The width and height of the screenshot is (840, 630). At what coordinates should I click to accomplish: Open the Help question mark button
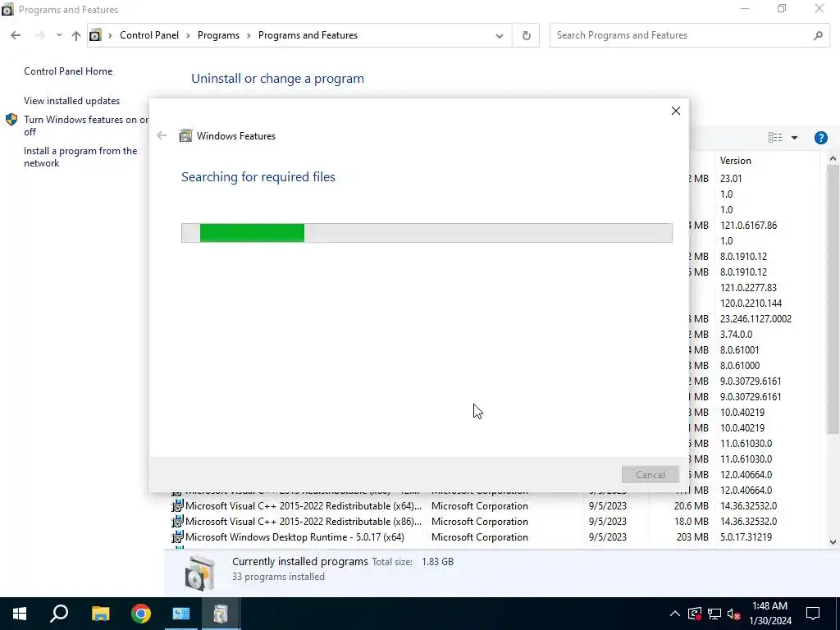point(820,138)
